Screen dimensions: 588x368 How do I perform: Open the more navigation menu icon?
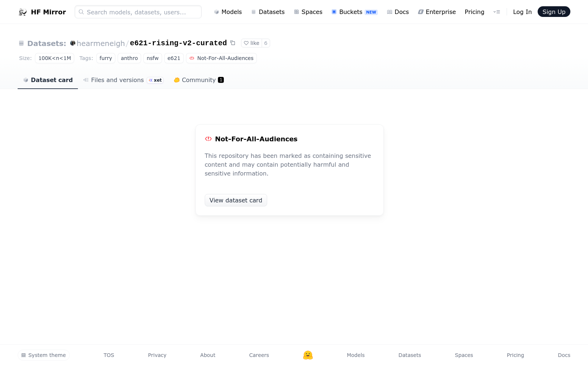pos(496,12)
